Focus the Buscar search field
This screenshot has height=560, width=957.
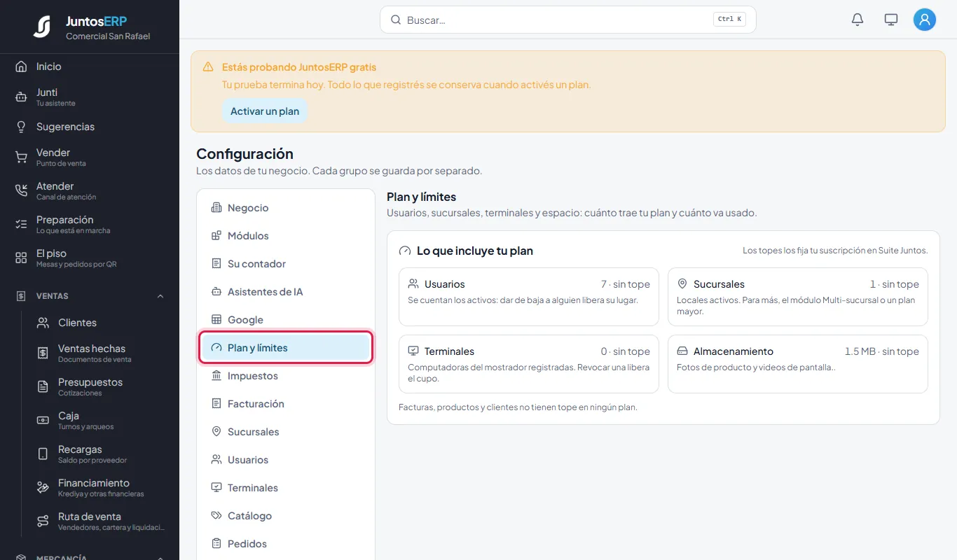click(x=567, y=20)
